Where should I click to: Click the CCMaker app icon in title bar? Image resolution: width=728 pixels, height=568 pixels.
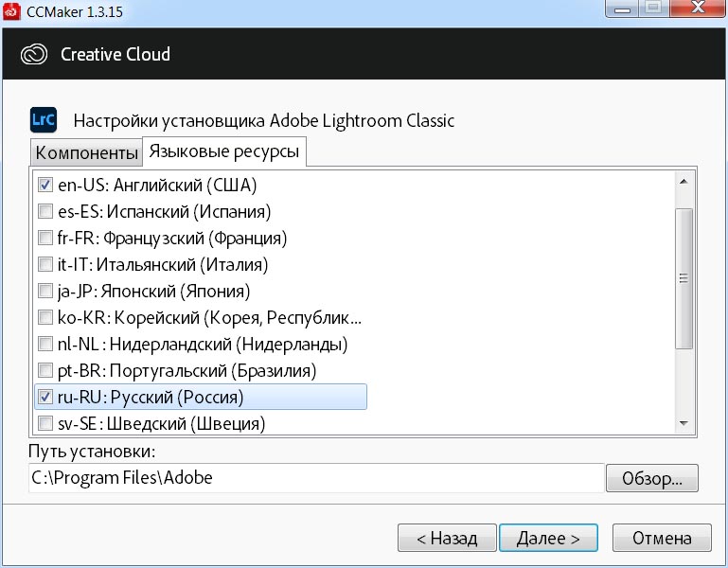pyautogui.click(x=11, y=11)
